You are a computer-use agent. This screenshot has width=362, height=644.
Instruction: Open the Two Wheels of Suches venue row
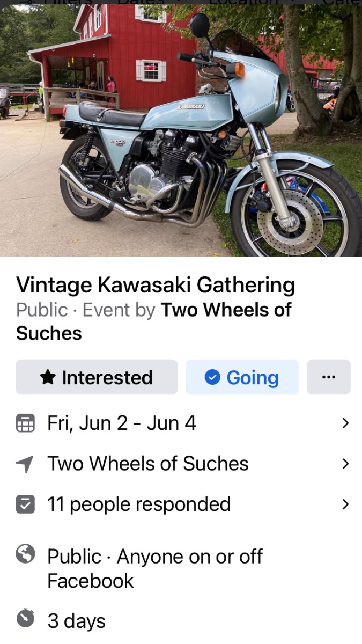pyautogui.click(x=148, y=464)
